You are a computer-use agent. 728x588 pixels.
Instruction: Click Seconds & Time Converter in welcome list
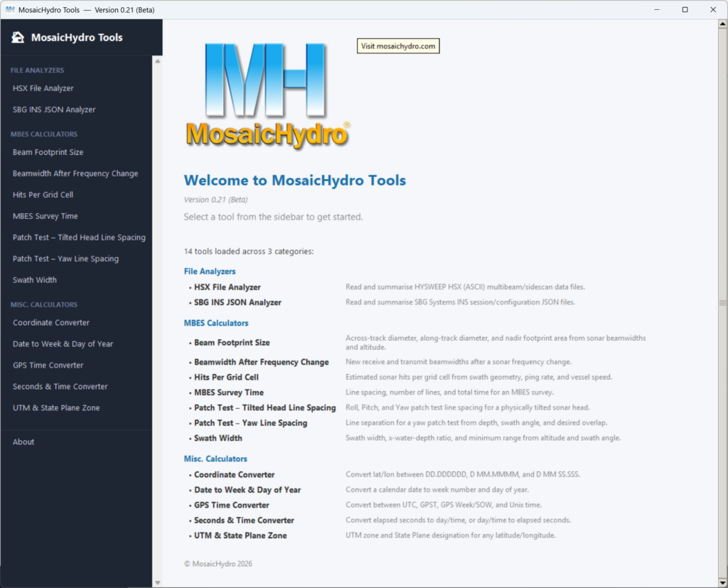[x=245, y=520]
